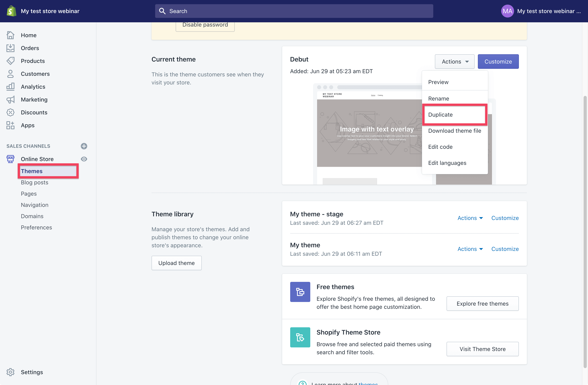Image resolution: width=588 pixels, height=385 pixels.
Task: Click the Customers person icon
Action: pyautogui.click(x=10, y=74)
